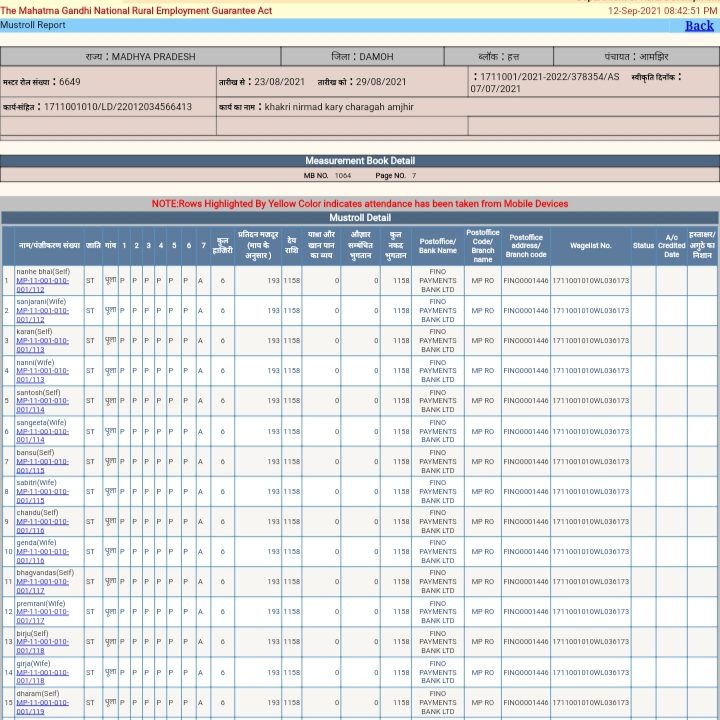
Task: Click the muster roll number '6649'
Action: (x=70, y=82)
